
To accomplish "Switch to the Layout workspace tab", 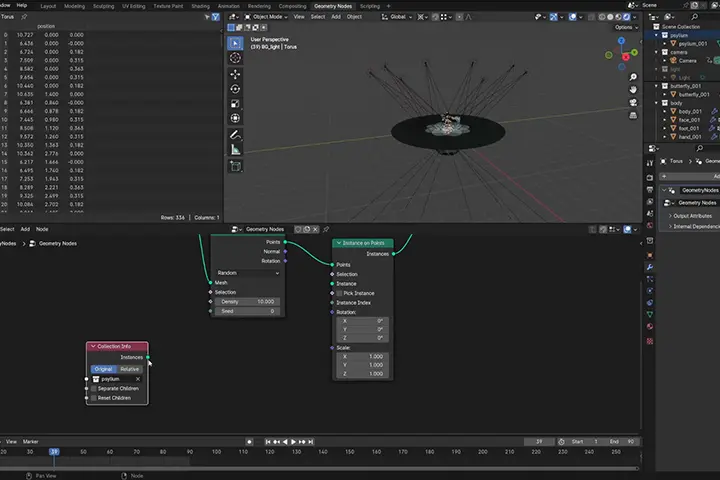I will (x=48, y=6).
